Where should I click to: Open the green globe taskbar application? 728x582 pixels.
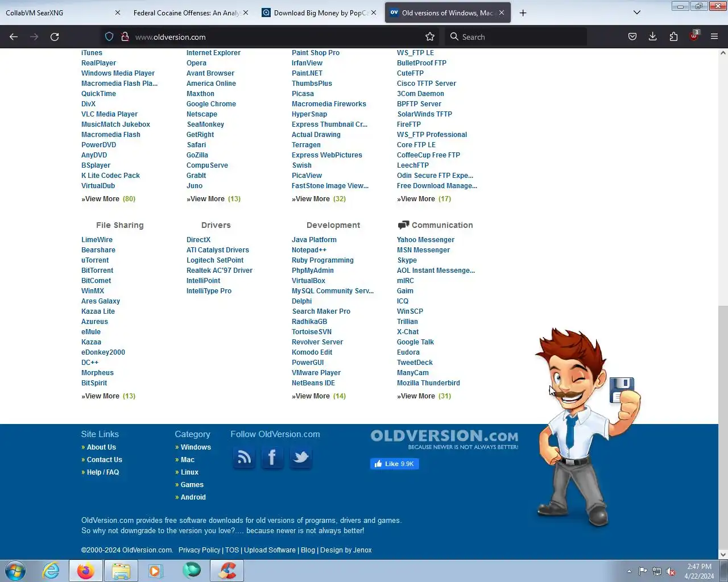(x=192, y=571)
